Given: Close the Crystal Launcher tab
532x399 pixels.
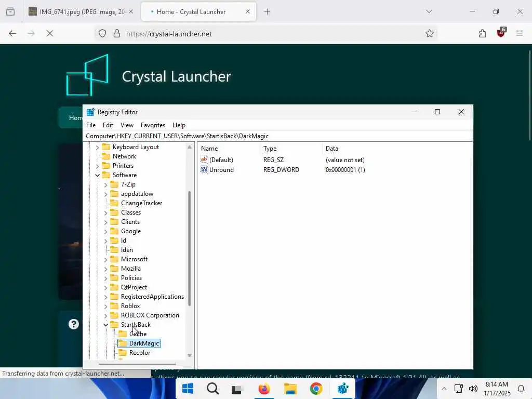Looking at the screenshot, I should point(248,11).
